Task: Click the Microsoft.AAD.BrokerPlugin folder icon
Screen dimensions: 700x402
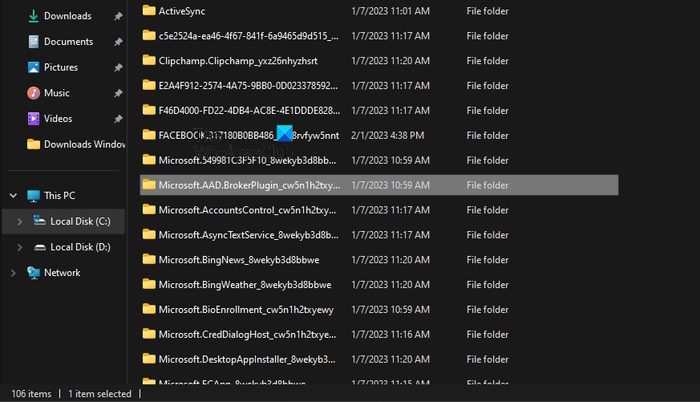Action: tap(149, 184)
